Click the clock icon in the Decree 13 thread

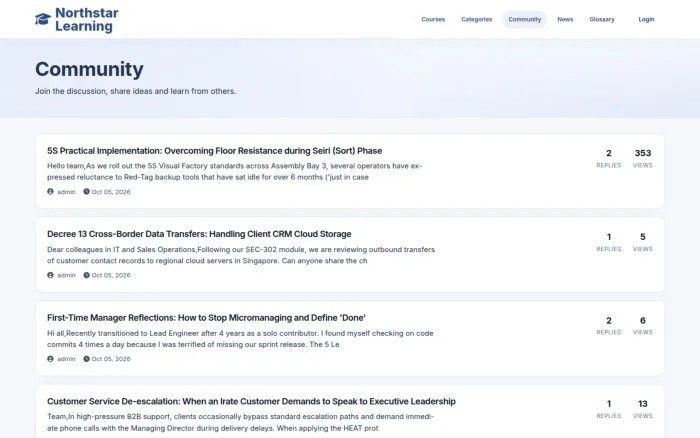tap(86, 275)
